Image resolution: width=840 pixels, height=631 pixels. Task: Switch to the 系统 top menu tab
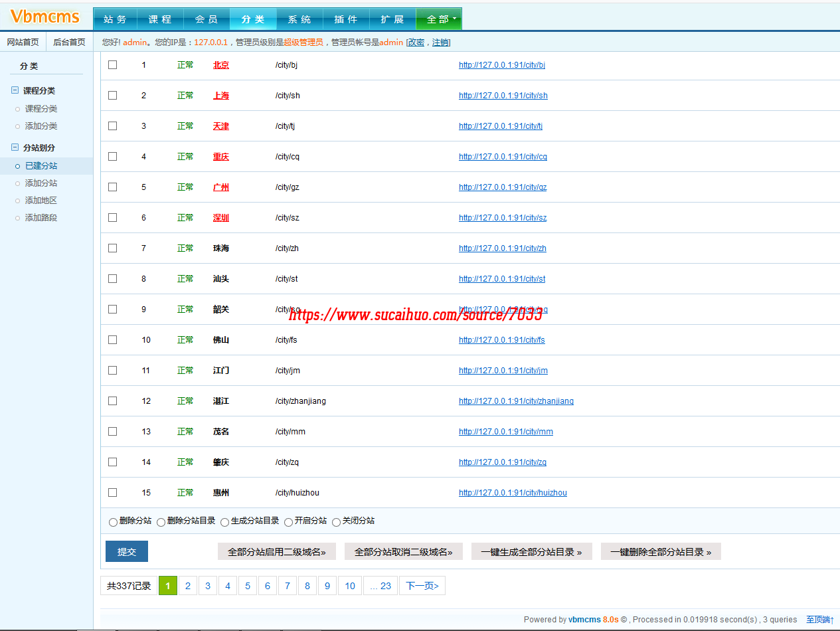[x=299, y=19]
